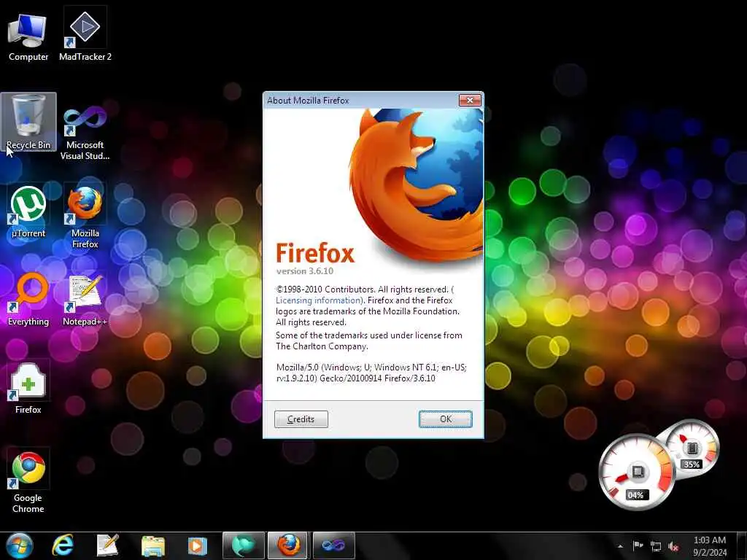Screen dimensions: 747x560
Task: Open the Licensing information link
Action: point(318,300)
